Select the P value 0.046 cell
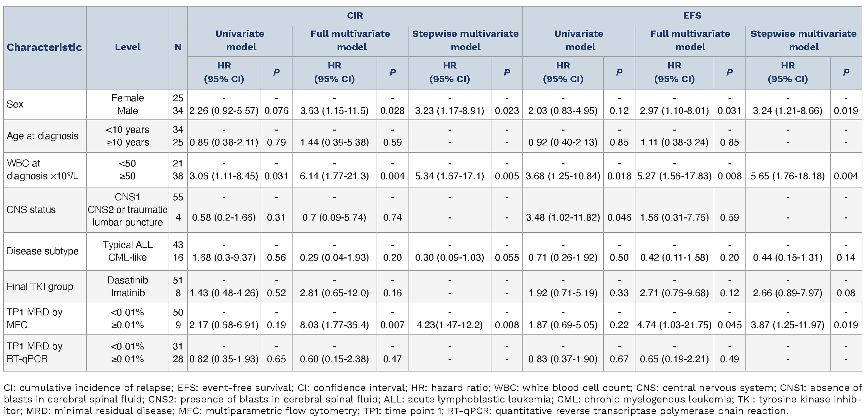 619,217
